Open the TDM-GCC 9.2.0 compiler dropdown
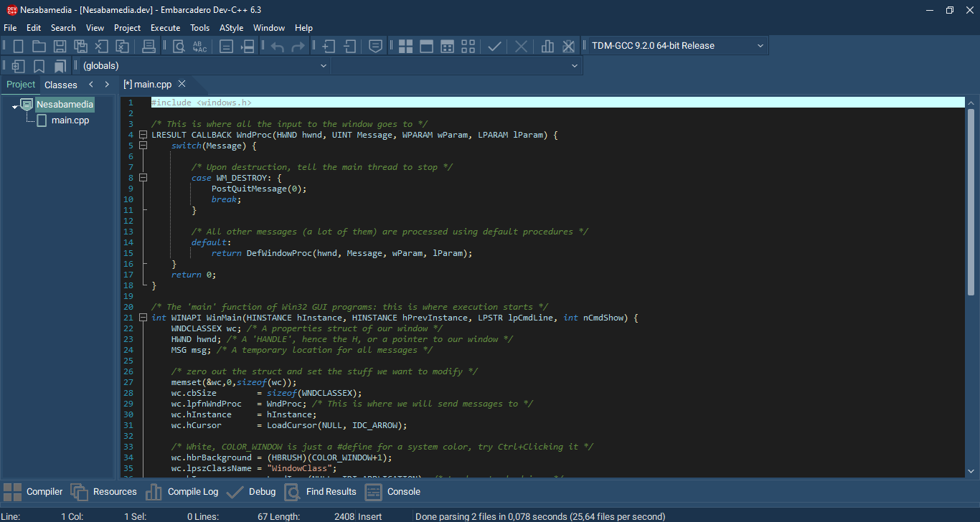 pos(760,46)
